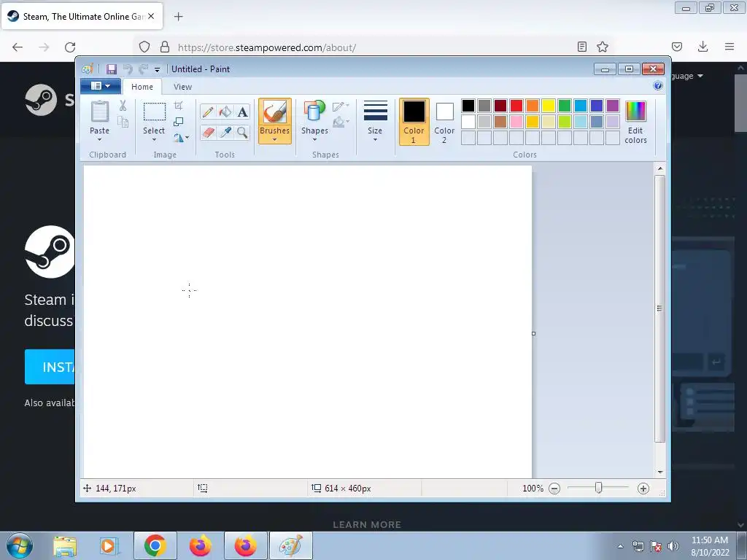Open Paint Help question mark icon
This screenshot has height=560, width=747.
pos(658,86)
